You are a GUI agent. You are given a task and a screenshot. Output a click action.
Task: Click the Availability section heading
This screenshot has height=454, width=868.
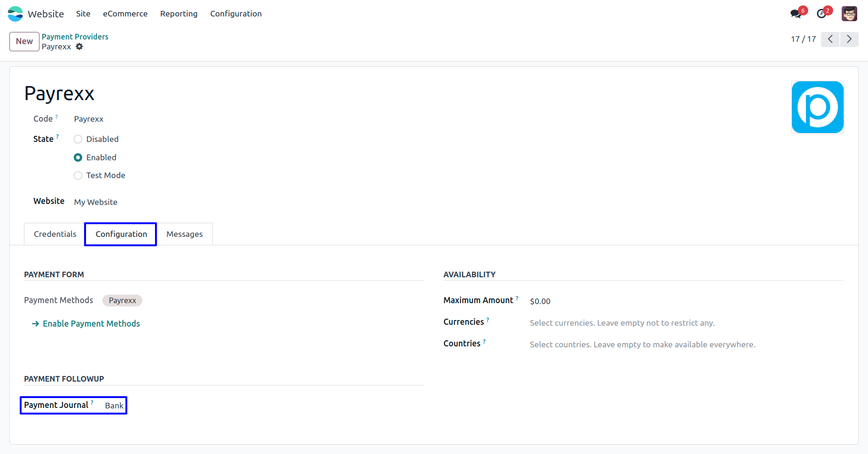pos(470,274)
